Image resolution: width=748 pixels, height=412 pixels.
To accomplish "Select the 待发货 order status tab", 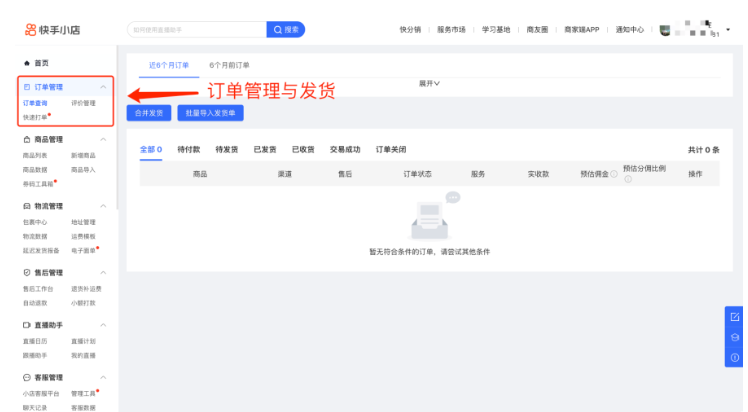I will coord(227,149).
